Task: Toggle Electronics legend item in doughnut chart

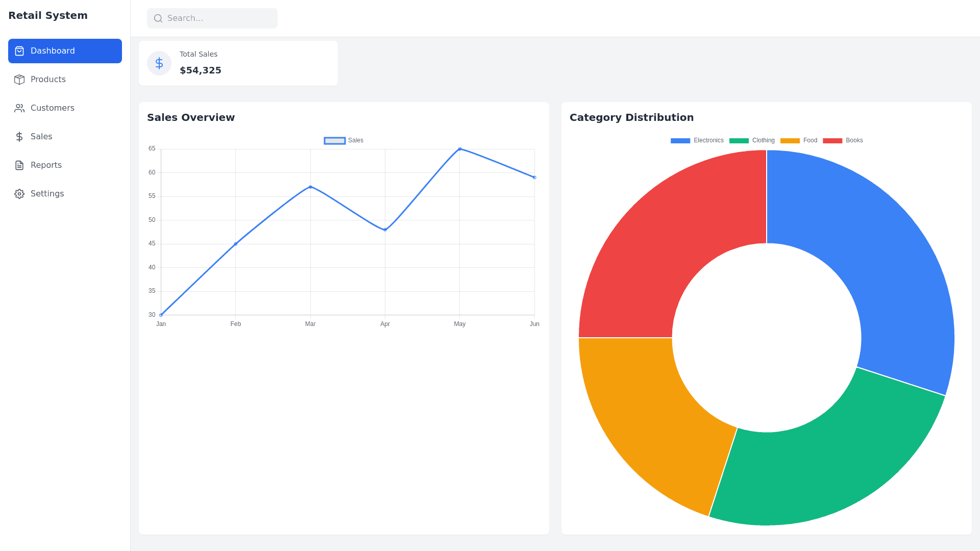Action: pos(697,140)
